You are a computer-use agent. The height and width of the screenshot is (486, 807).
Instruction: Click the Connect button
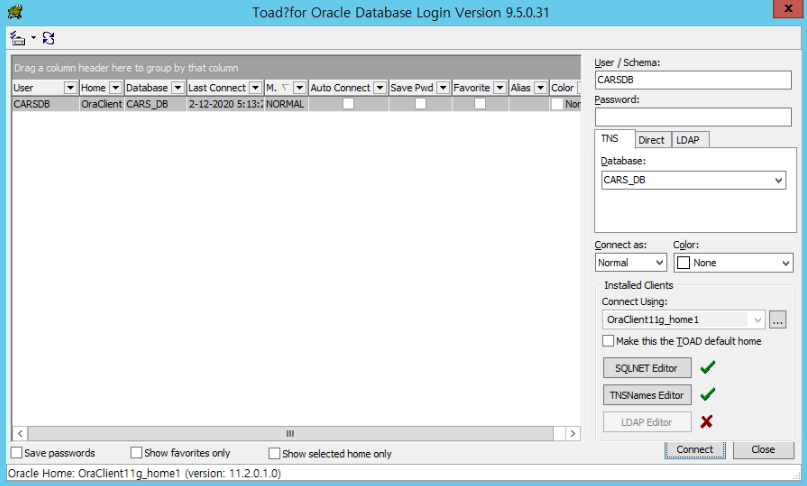coord(695,449)
